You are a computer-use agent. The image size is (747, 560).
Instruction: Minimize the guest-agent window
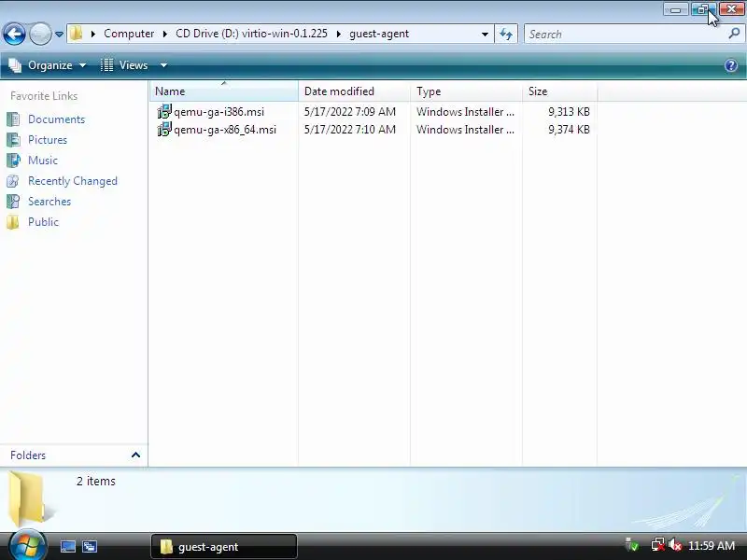pos(675,9)
